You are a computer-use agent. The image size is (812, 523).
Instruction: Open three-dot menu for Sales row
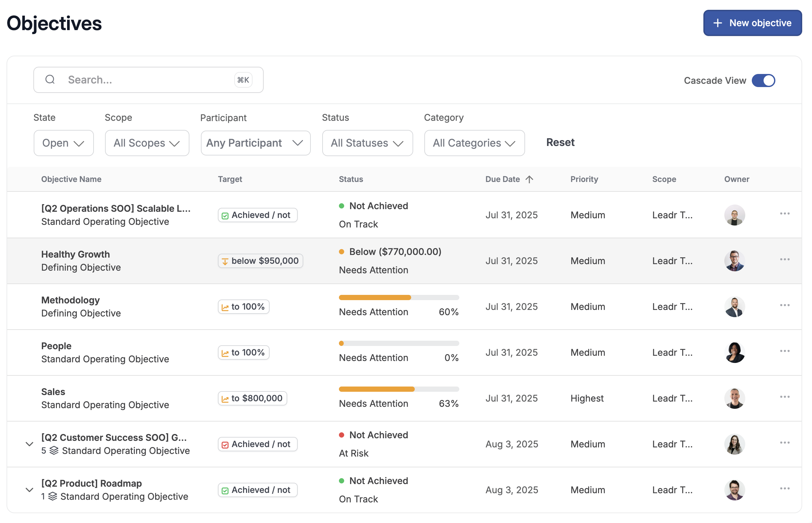[x=784, y=397]
